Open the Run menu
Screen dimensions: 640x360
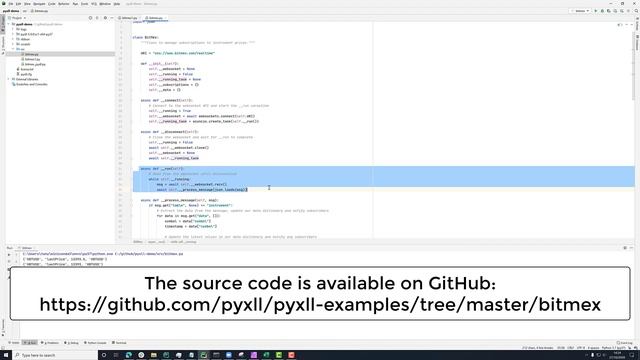tap(75, 4)
